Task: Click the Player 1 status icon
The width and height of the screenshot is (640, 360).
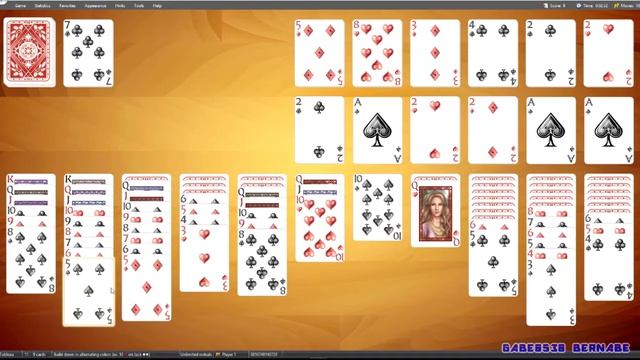Action: pyautogui.click(x=218, y=354)
